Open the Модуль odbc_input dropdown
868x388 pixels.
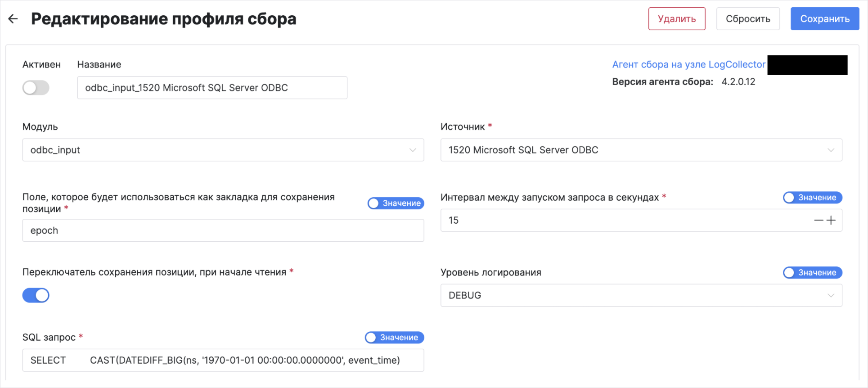pos(223,150)
